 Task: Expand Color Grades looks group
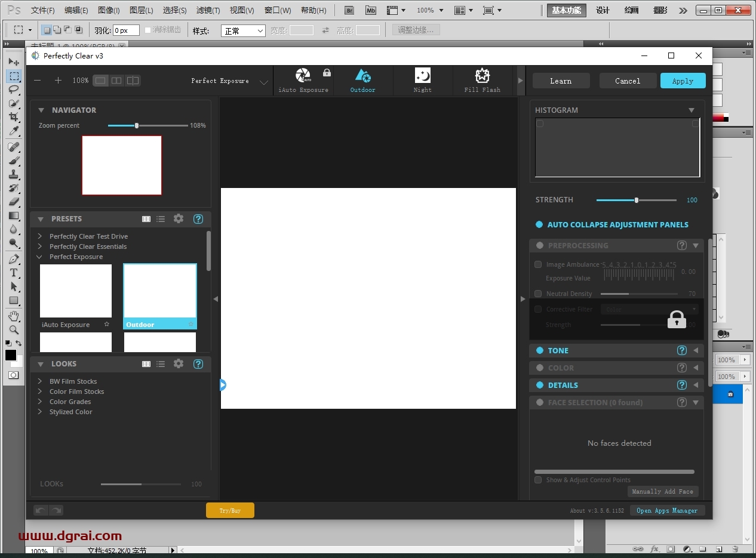pyautogui.click(x=40, y=402)
